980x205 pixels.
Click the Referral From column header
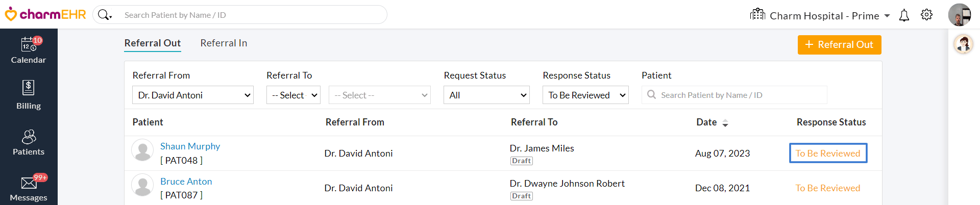tap(355, 122)
